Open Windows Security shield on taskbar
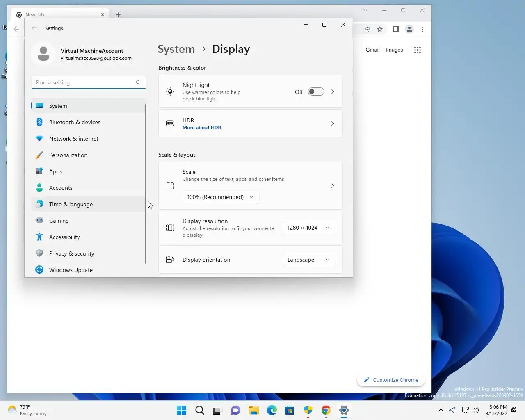 308,410
